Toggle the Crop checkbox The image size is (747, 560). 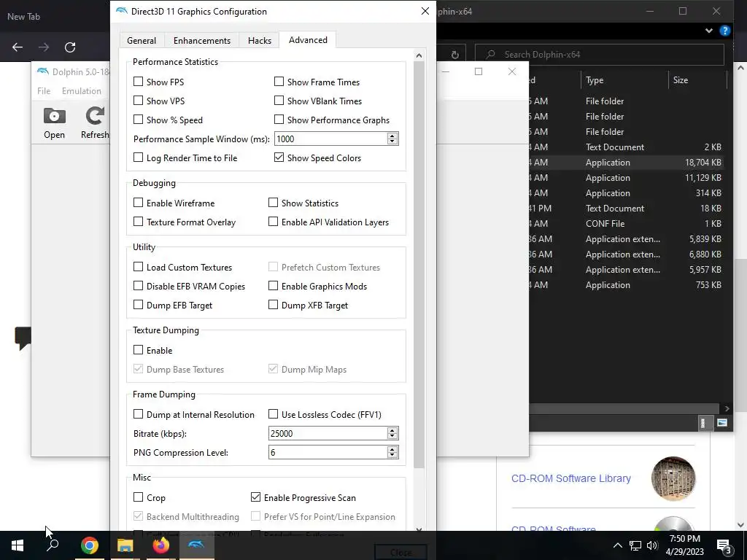pos(138,497)
